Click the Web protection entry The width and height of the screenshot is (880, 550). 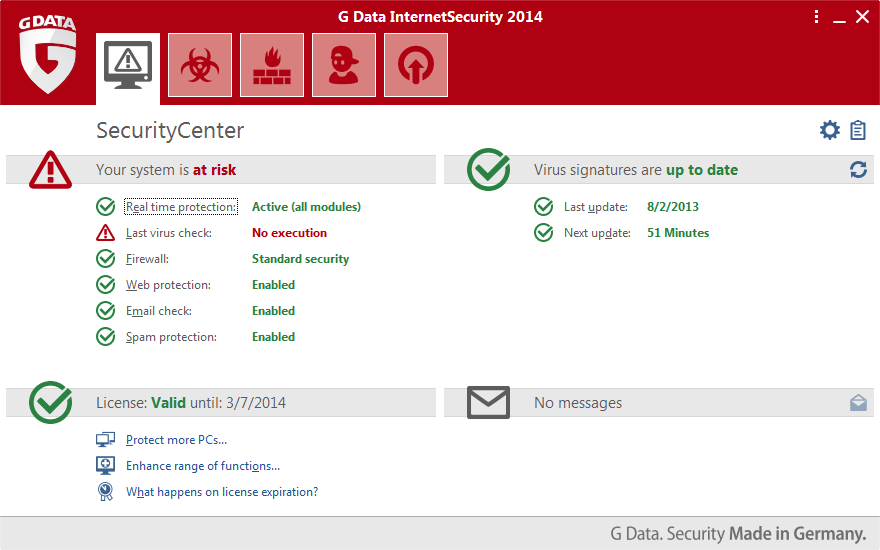click(168, 285)
